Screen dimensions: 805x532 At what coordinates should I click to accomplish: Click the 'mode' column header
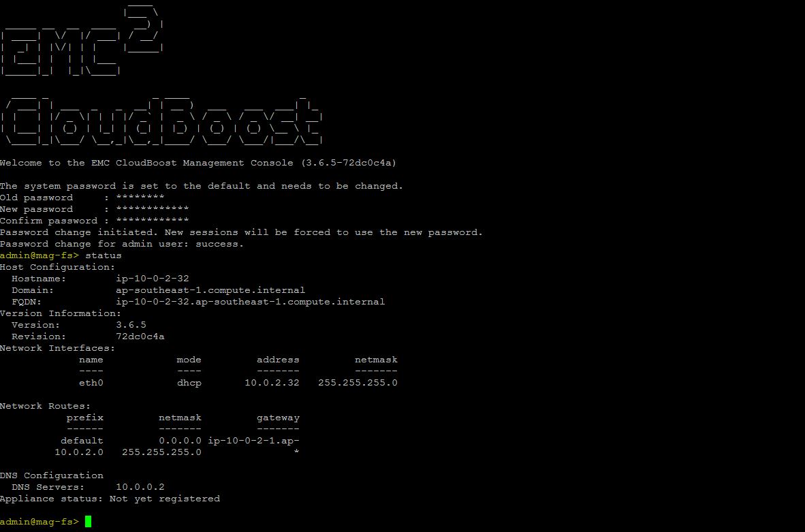pos(189,360)
